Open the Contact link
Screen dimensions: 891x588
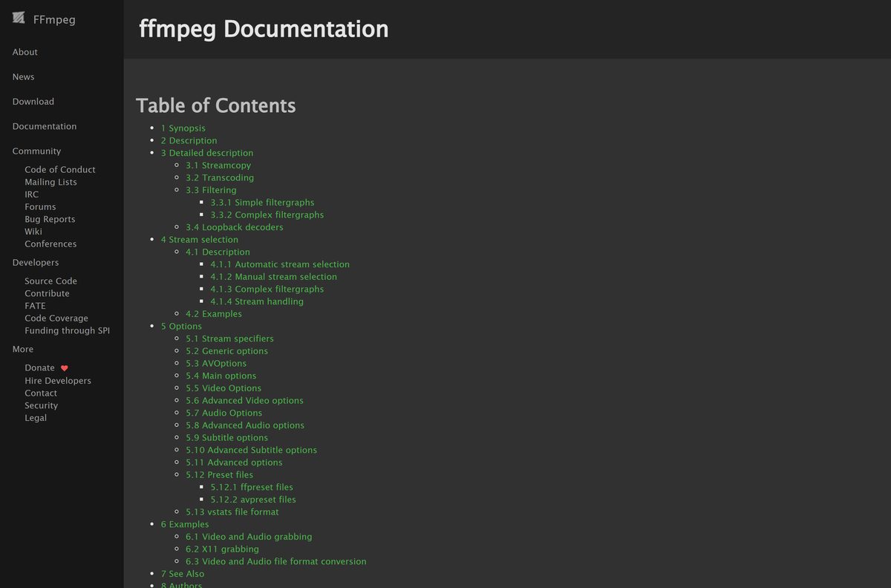[x=41, y=393]
